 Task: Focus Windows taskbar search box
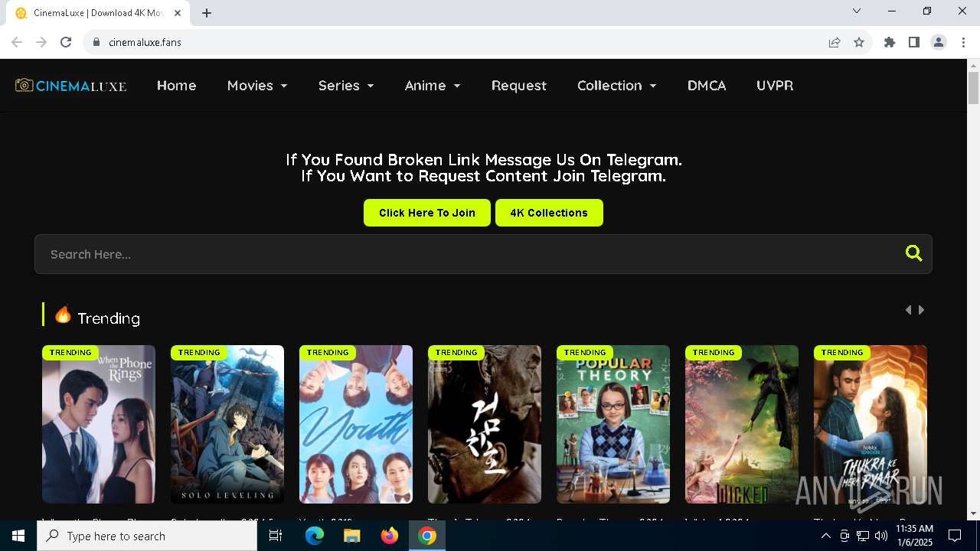[x=147, y=536]
